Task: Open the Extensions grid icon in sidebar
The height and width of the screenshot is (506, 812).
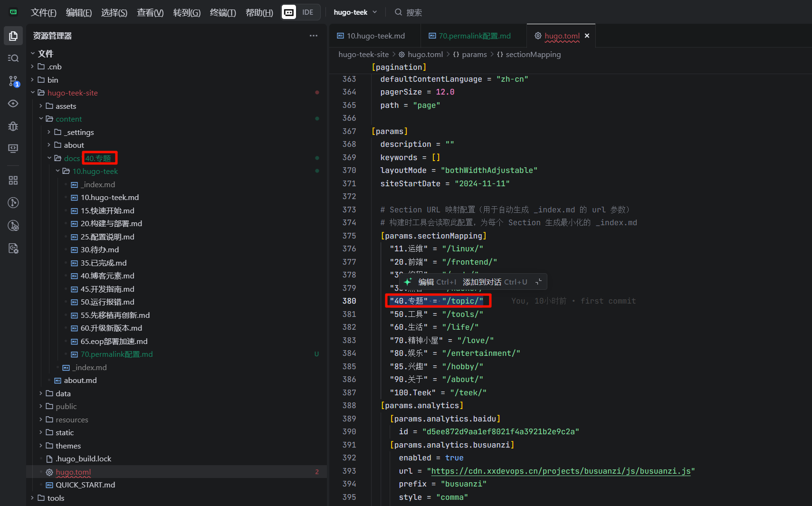Action: tap(13, 181)
